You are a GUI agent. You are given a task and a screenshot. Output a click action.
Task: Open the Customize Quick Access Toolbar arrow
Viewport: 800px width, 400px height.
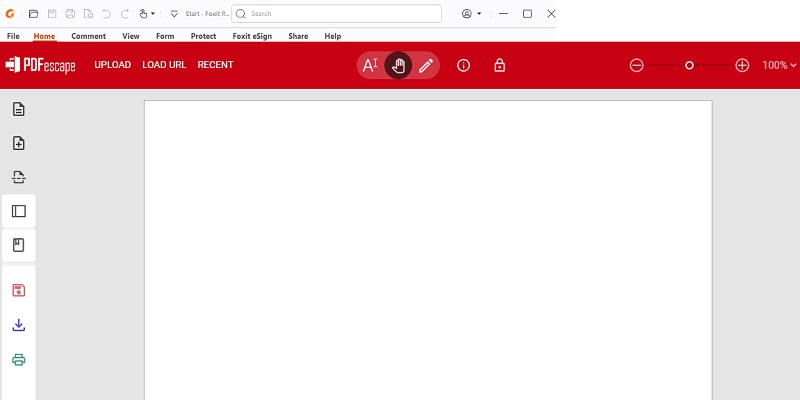click(174, 14)
